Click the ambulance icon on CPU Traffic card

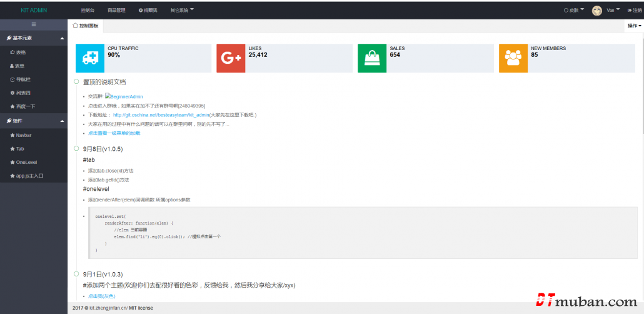90,58
